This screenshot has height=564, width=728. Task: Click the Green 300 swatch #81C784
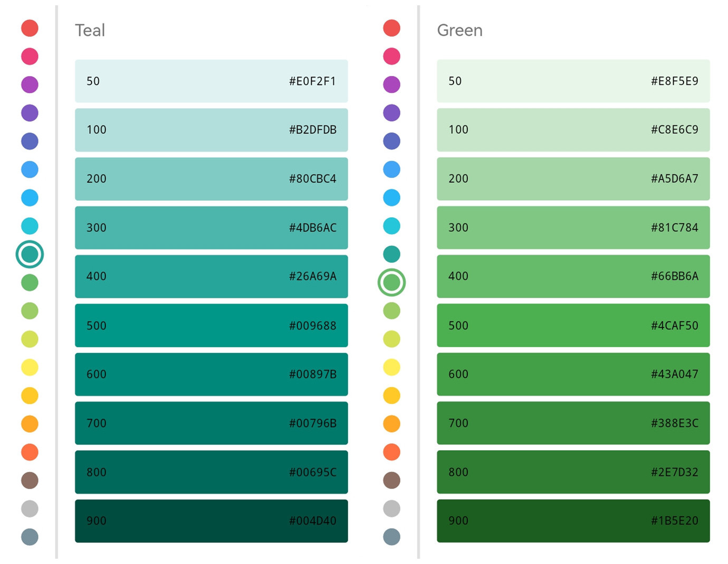[x=573, y=228]
